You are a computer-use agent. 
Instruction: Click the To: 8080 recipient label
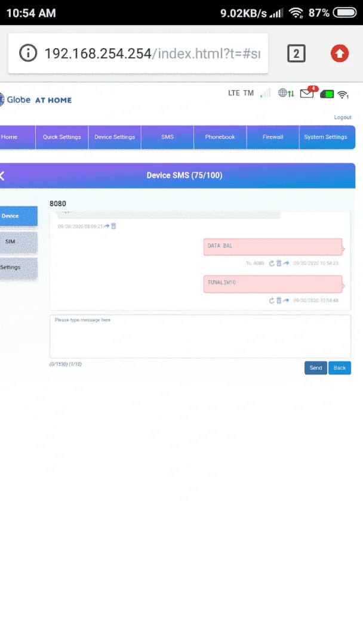[x=255, y=264]
